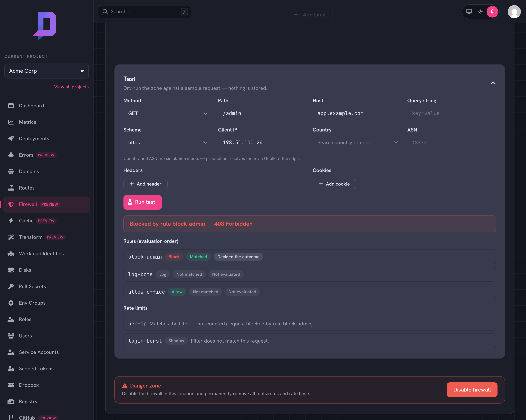Open the Scheme dropdown showing https
Screen dimensions: 526x420
(x=168, y=143)
